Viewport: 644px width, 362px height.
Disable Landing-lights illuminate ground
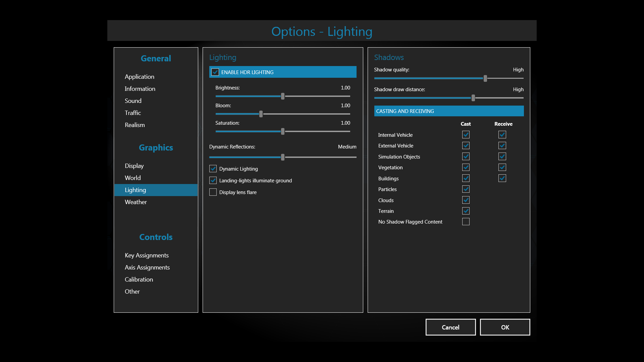pyautogui.click(x=213, y=180)
